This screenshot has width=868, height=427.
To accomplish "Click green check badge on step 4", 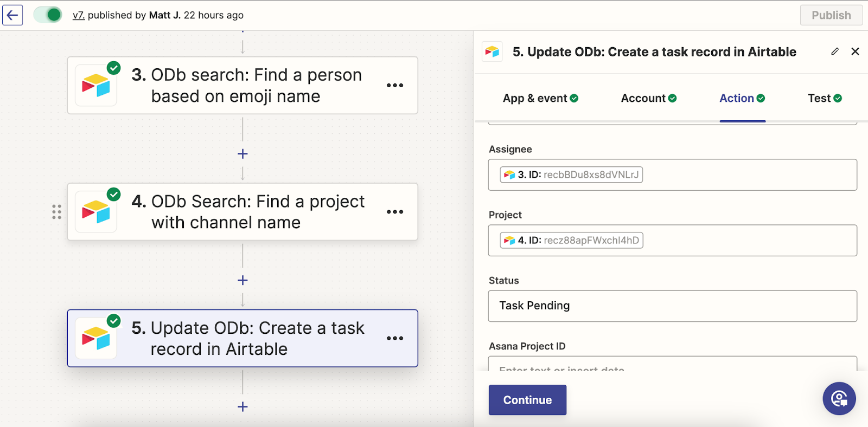I will [x=113, y=194].
